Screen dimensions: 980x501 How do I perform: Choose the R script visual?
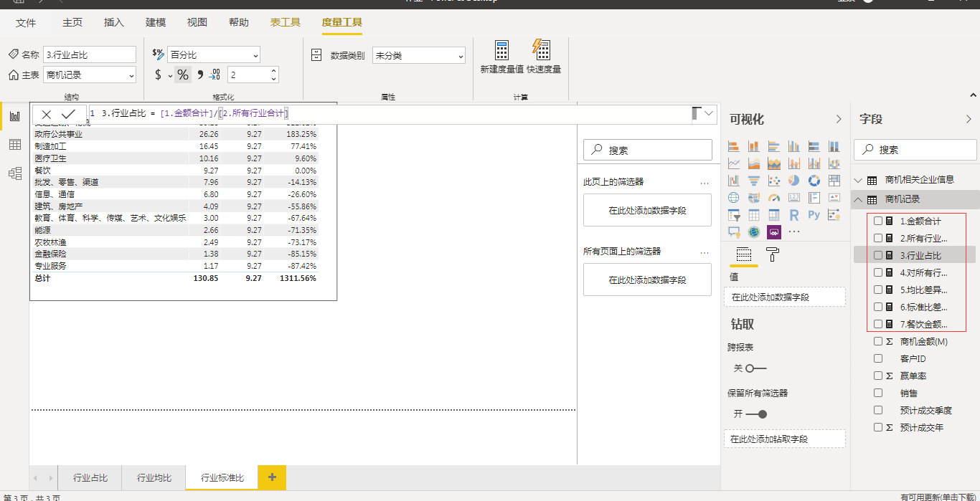click(x=794, y=215)
